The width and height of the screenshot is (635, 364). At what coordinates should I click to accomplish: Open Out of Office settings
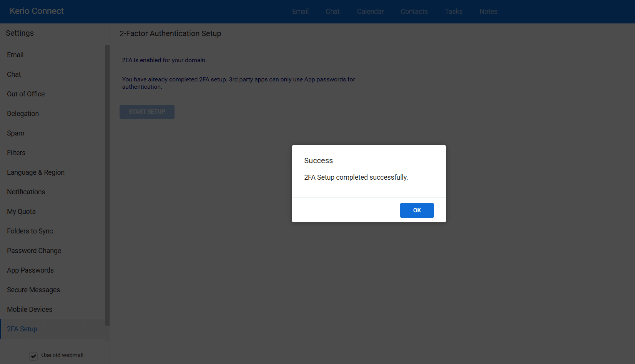point(26,94)
